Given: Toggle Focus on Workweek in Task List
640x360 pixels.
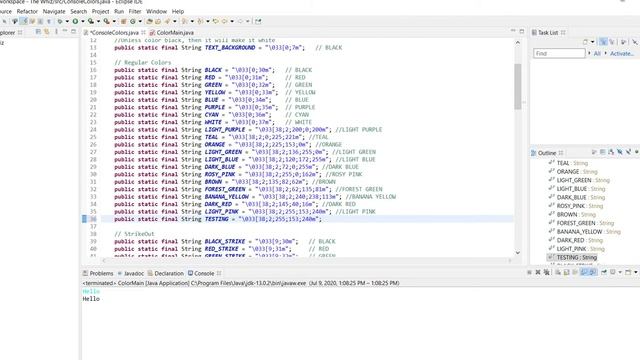Looking at the screenshot, I should pyautogui.click(x=623, y=42).
